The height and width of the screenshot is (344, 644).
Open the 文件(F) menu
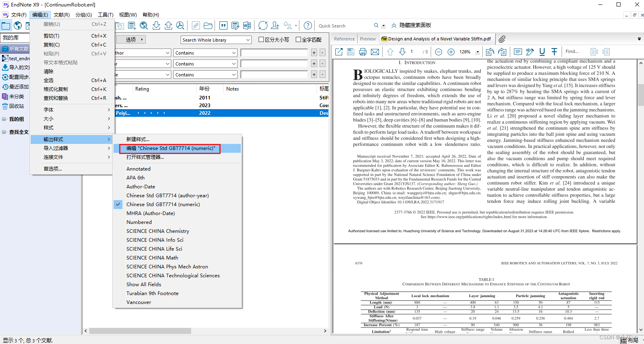tap(19, 15)
